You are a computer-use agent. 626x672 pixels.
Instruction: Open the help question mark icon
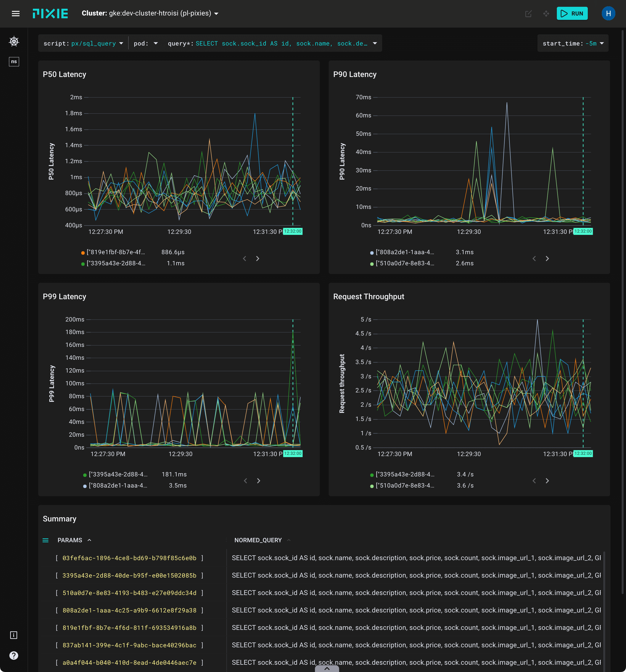(14, 656)
